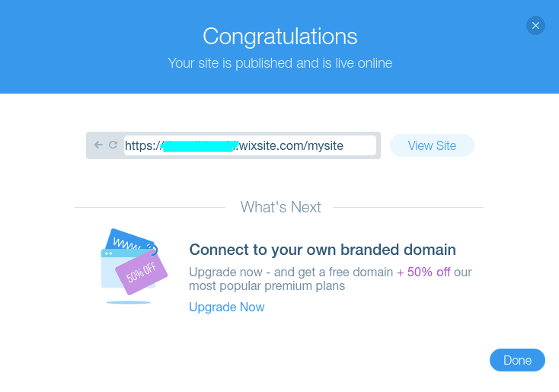Click the shadow ellipse beneath domain illustration
The height and width of the screenshot is (392, 559).
pyautogui.click(x=129, y=302)
